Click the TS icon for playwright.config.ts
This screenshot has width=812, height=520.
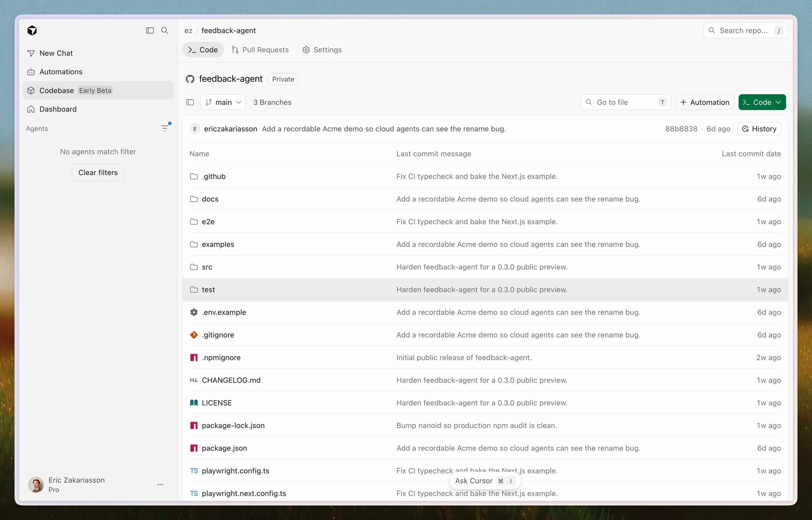194,471
